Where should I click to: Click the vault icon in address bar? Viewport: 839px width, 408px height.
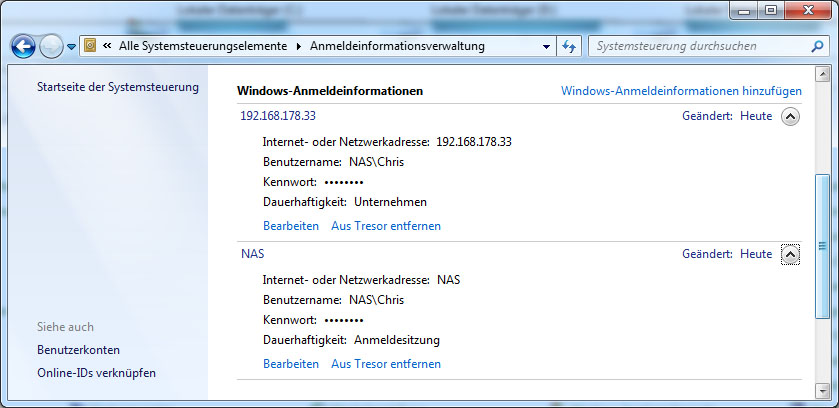pos(90,46)
